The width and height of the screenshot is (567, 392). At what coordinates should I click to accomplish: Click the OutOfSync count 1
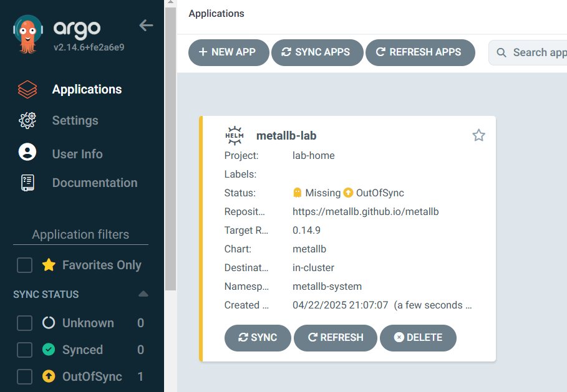pyautogui.click(x=140, y=376)
